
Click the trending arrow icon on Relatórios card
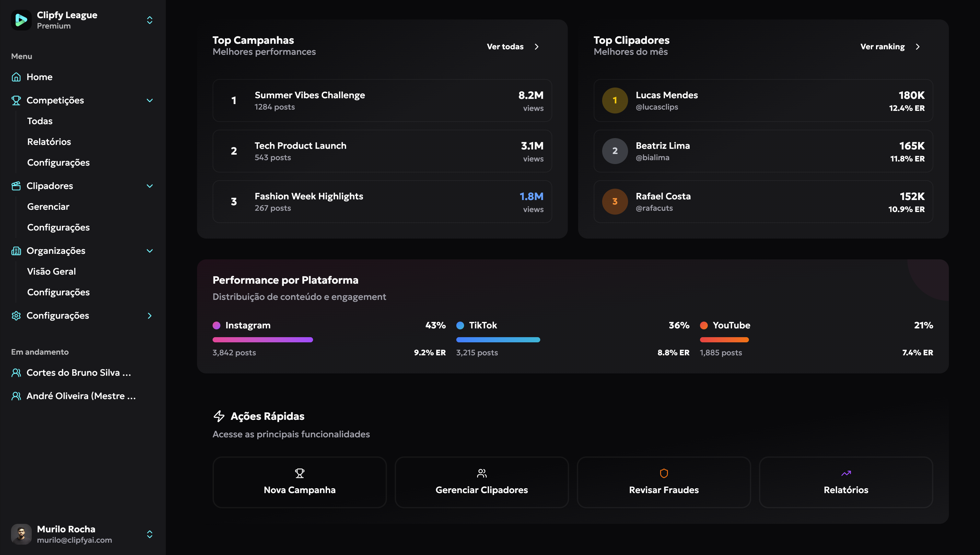point(846,473)
